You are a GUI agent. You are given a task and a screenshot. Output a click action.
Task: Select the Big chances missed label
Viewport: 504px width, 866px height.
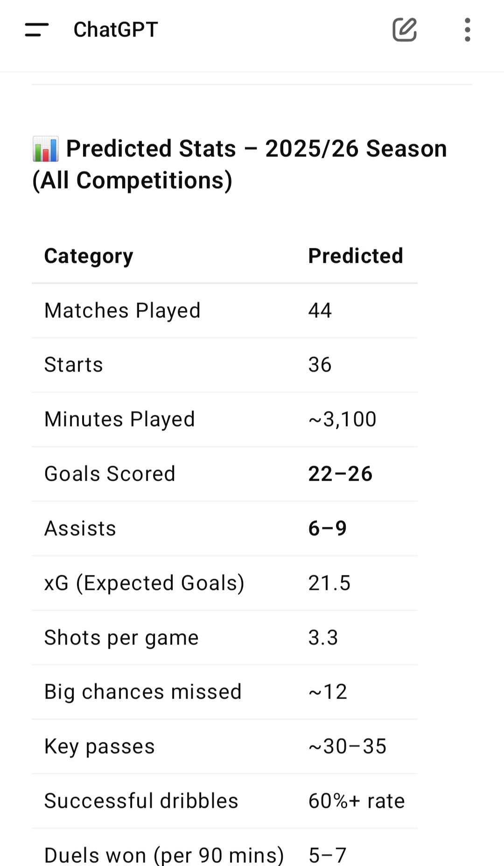[143, 692]
